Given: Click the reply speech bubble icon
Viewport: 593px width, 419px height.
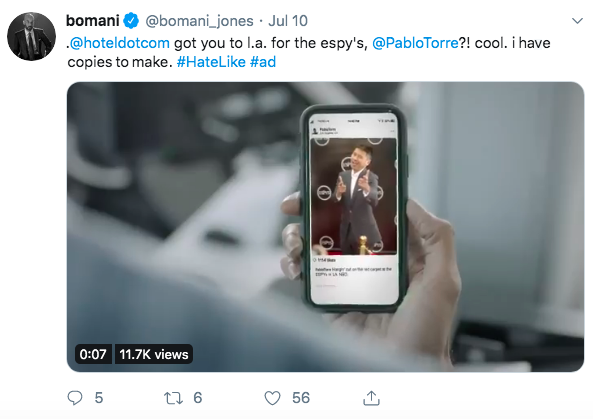Looking at the screenshot, I should [x=75, y=398].
